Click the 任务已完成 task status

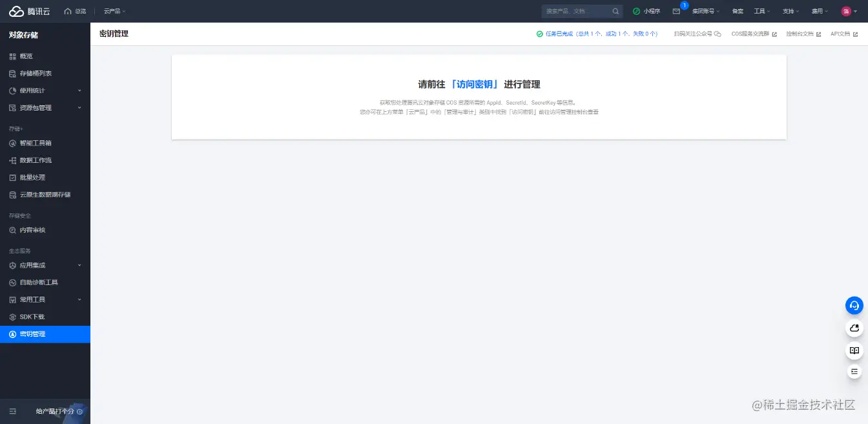pos(597,34)
